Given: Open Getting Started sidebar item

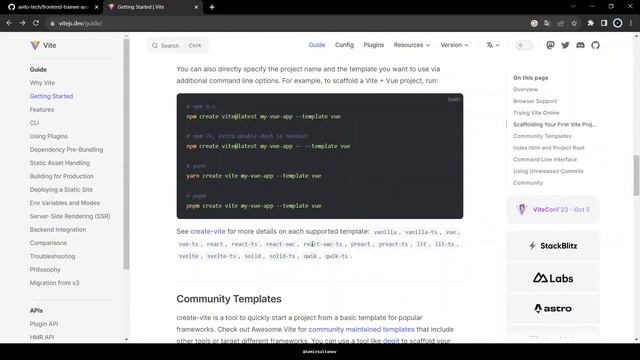Looking at the screenshot, I should point(51,96).
